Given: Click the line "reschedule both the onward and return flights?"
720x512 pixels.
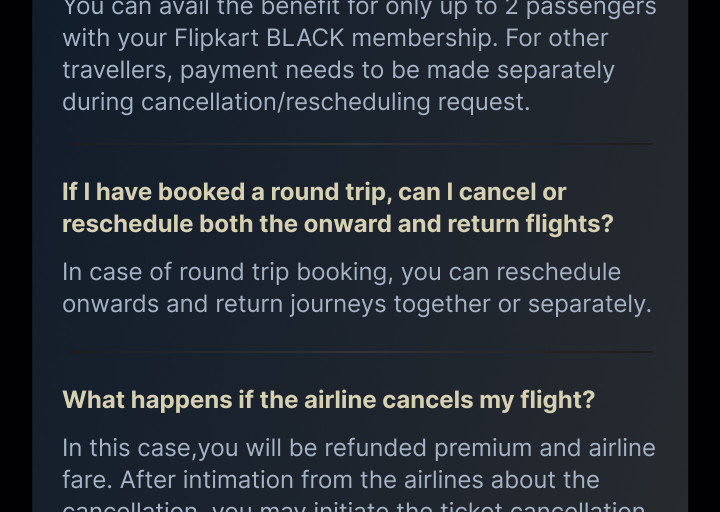Looking at the screenshot, I should [338, 224].
